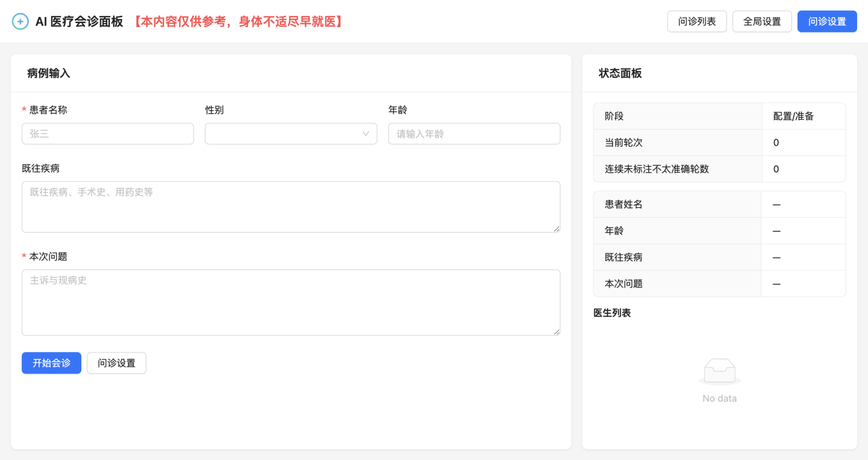
Task: Click the red disclaimer text in header
Action: (x=238, y=21)
